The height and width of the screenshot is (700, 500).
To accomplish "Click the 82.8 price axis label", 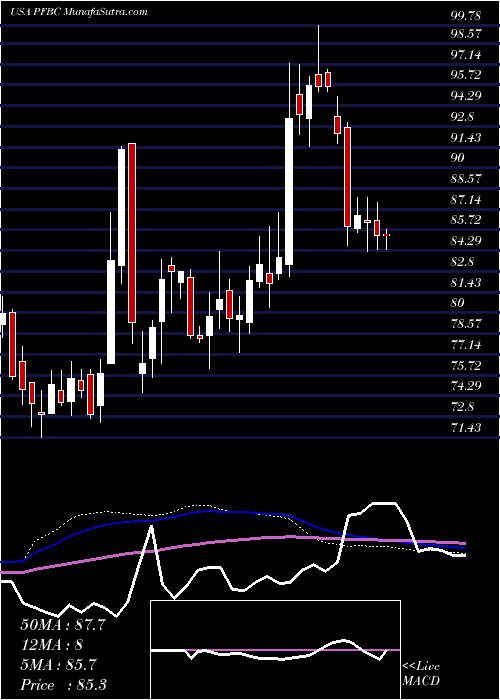I will pyautogui.click(x=462, y=262).
